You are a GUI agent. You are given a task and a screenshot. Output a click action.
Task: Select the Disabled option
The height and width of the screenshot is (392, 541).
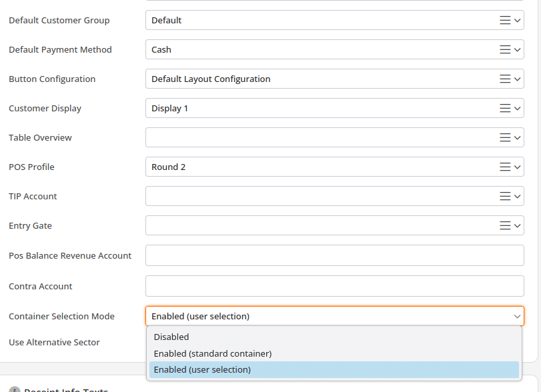(334, 337)
